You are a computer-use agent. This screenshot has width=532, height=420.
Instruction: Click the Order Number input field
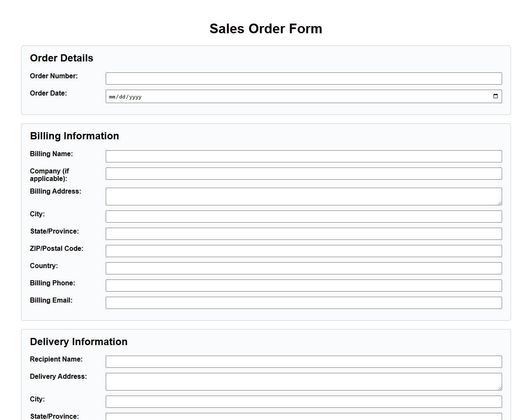pyautogui.click(x=304, y=78)
